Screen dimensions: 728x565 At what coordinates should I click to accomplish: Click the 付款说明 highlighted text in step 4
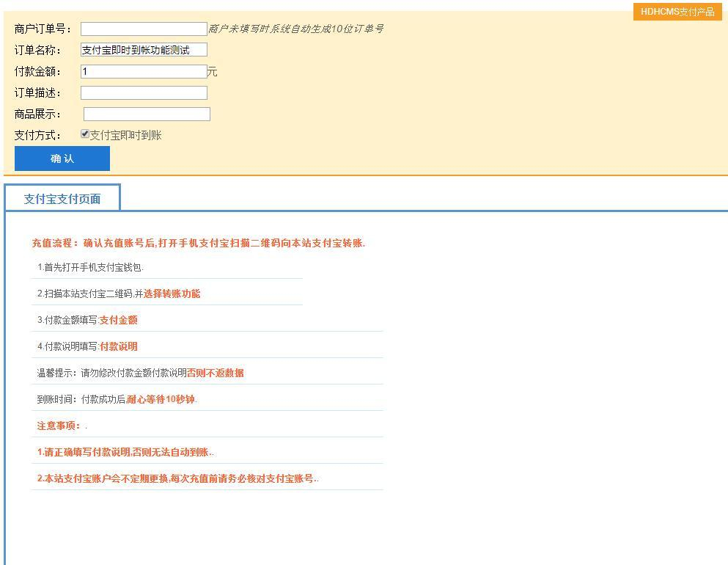(119, 346)
